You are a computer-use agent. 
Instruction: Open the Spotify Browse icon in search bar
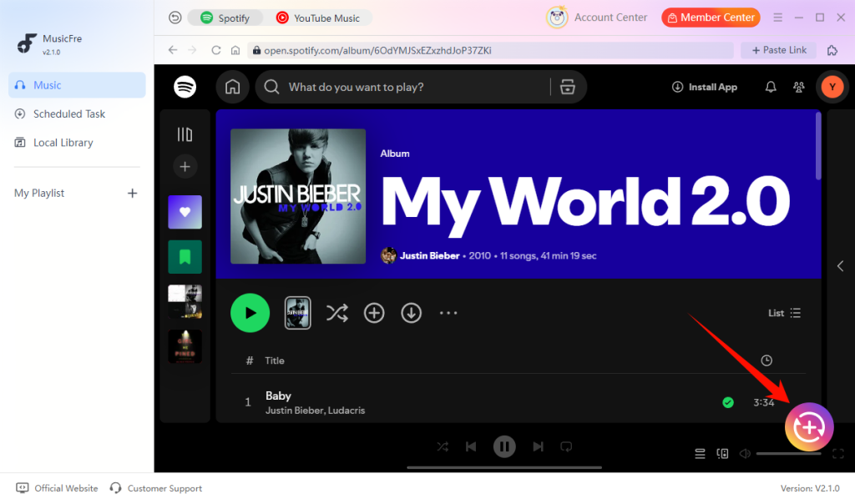(x=568, y=87)
